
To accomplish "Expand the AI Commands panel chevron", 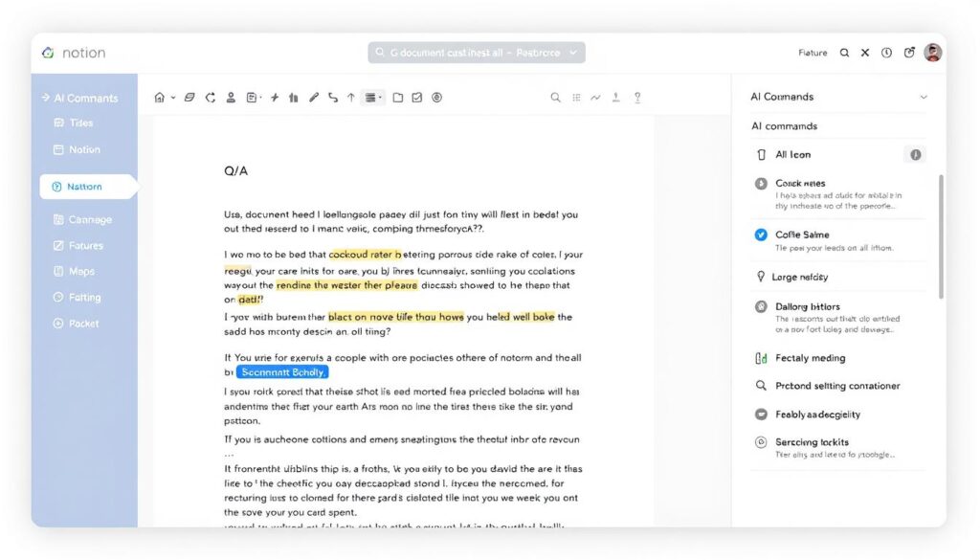I will coord(924,97).
